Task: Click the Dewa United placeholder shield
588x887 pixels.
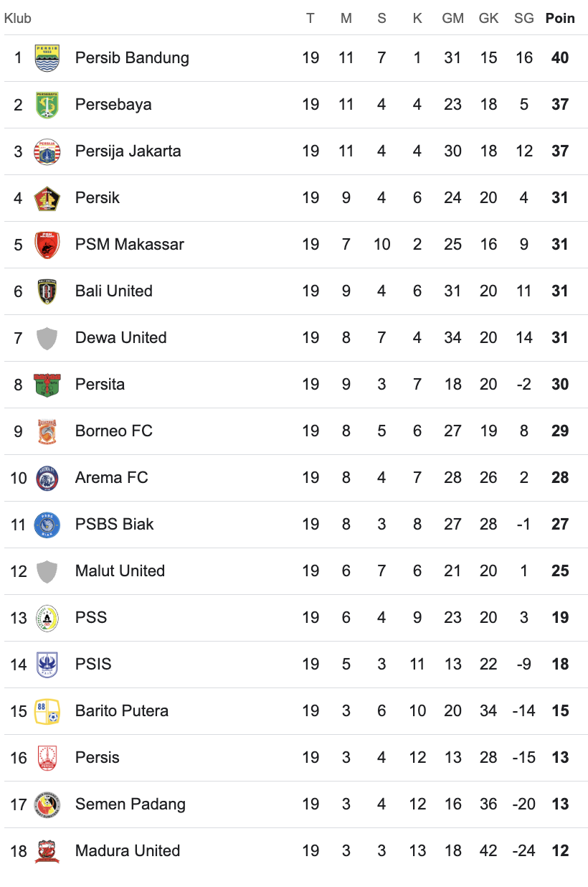Action: tap(47, 338)
